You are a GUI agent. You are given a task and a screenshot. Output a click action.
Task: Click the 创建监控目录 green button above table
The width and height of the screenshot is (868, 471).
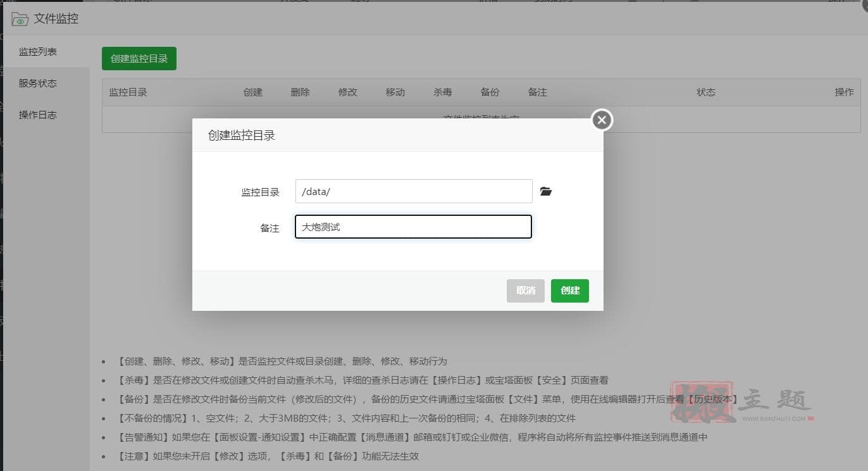click(139, 58)
